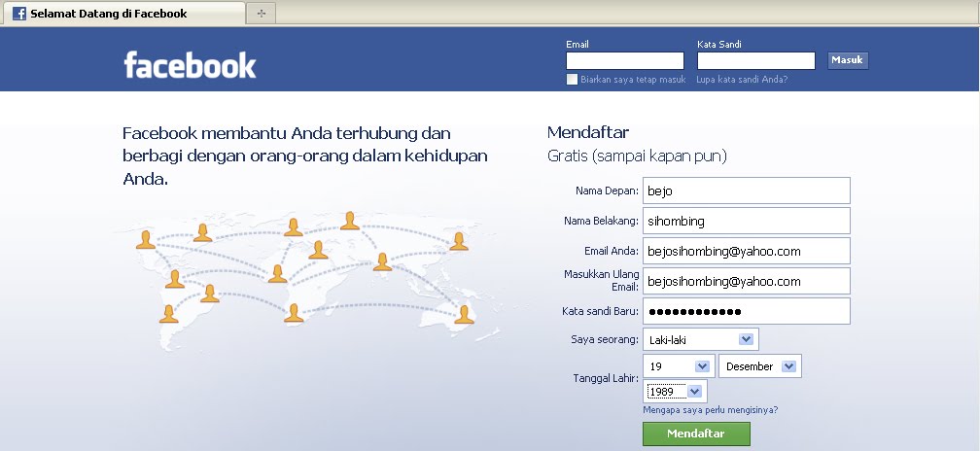The height and width of the screenshot is (451, 980).
Task: Open 'Mengapa saya perlu mengisinya?' link
Action: point(711,410)
